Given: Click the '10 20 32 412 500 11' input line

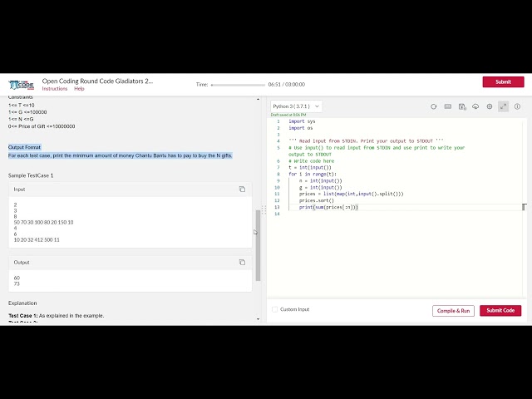Looking at the screenshot, I should click(x=37, y=240).
